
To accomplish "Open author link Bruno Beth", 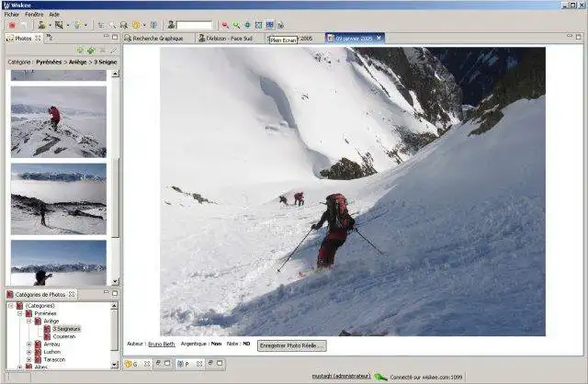I will [162, 344].
